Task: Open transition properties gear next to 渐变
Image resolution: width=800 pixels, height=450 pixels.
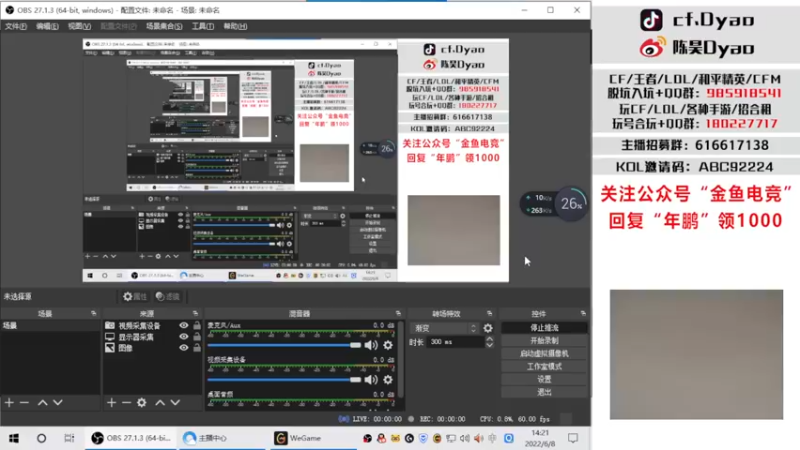Action: [x=488, y=328]
